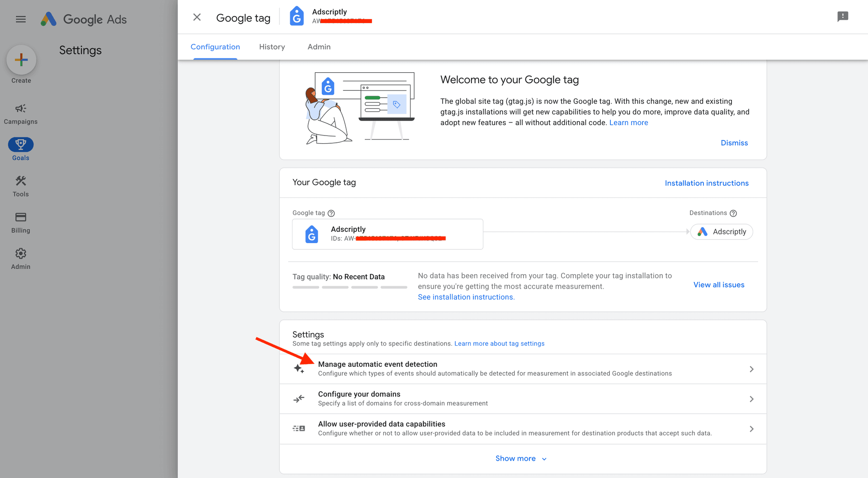The image size is (868, 478).
Task: Click the Google Ads logo
Action: point(84,19)
